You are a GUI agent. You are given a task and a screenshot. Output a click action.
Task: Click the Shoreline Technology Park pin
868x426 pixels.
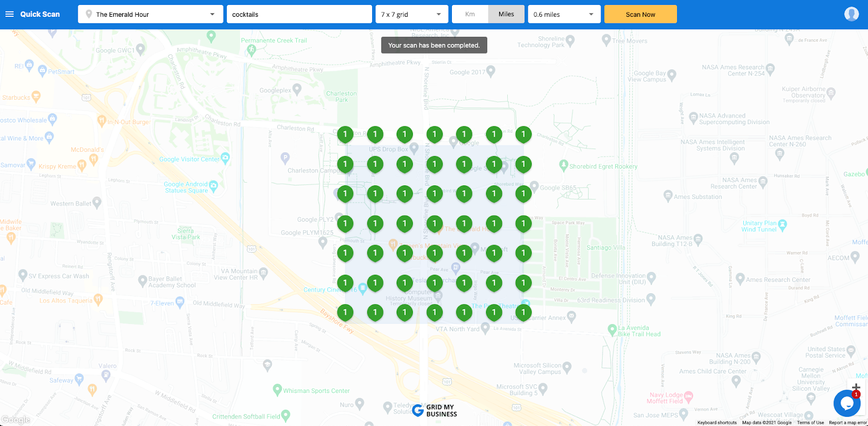tap(570, 41)
